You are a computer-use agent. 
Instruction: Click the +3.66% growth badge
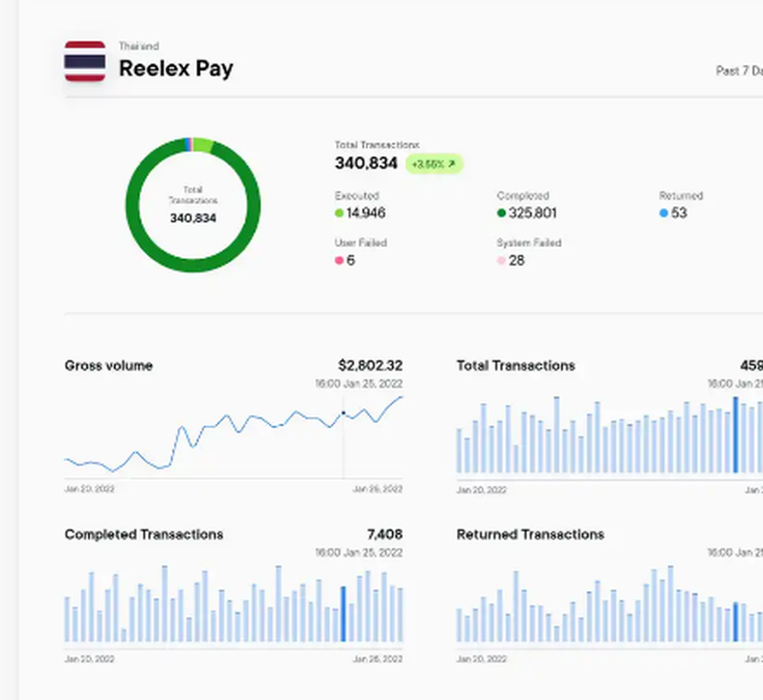[x=434, y=164]
